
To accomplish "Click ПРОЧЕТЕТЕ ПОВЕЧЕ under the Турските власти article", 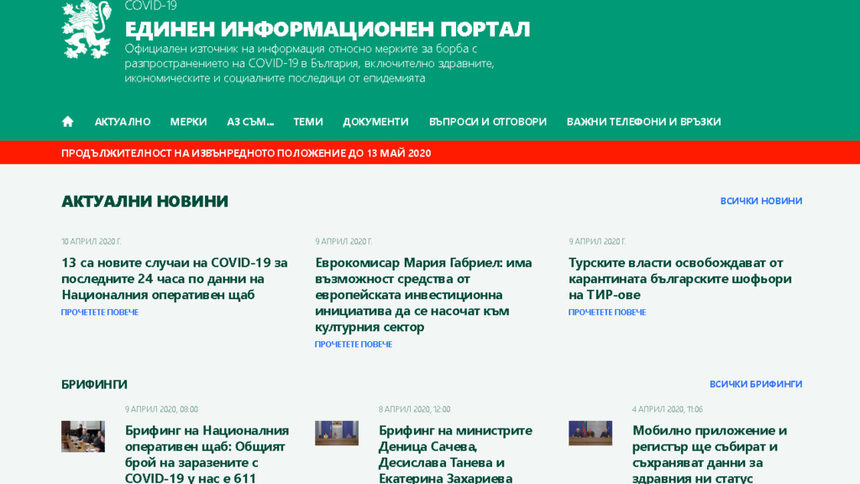I will (607, 312).
